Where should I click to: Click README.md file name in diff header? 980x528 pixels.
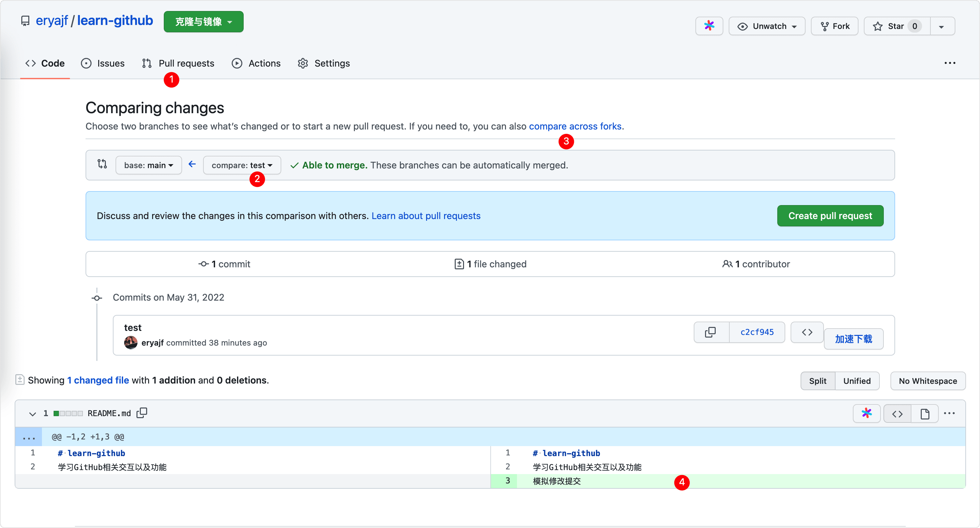point(109,413)
